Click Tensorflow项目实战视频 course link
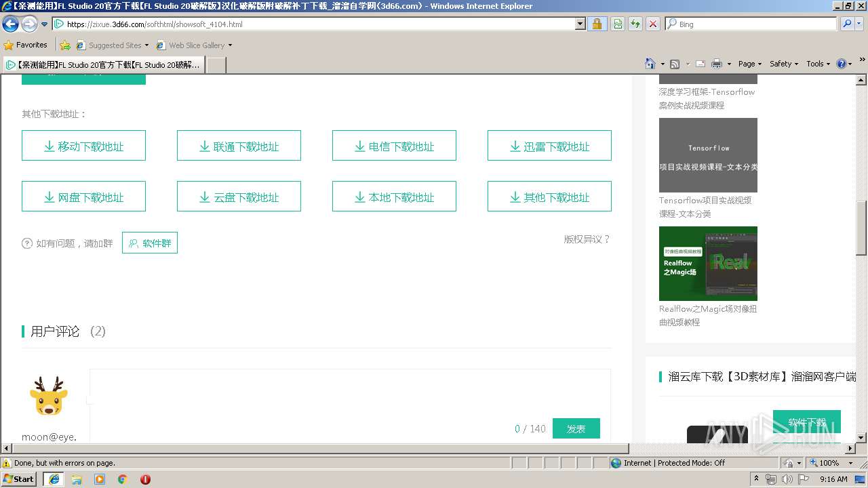This screenshot has height=488, width=868. [705, 207]
